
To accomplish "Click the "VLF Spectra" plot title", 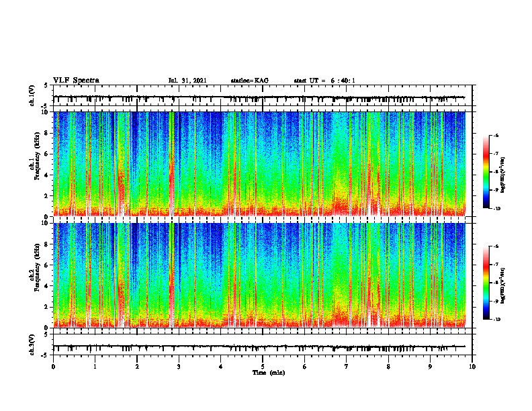I will (76, 81).
